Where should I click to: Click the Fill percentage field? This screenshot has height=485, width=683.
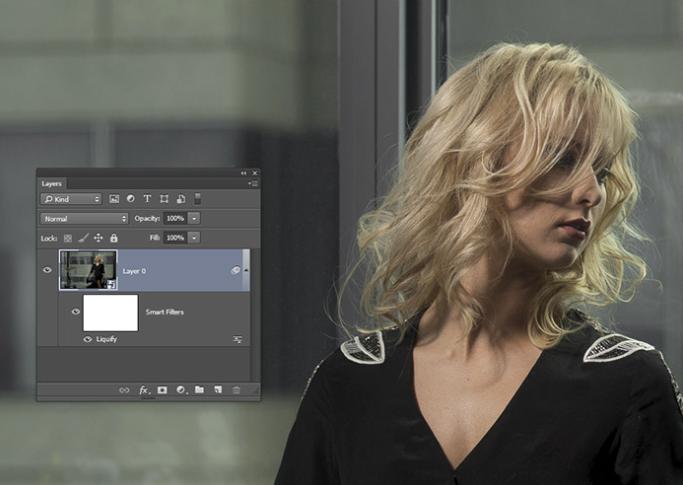point(174,238)
